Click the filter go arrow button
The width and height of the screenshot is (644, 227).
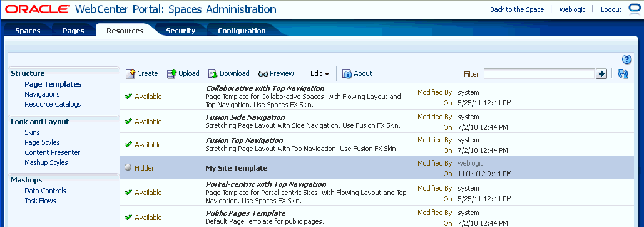pyautogui.click(x=601, y=73)
